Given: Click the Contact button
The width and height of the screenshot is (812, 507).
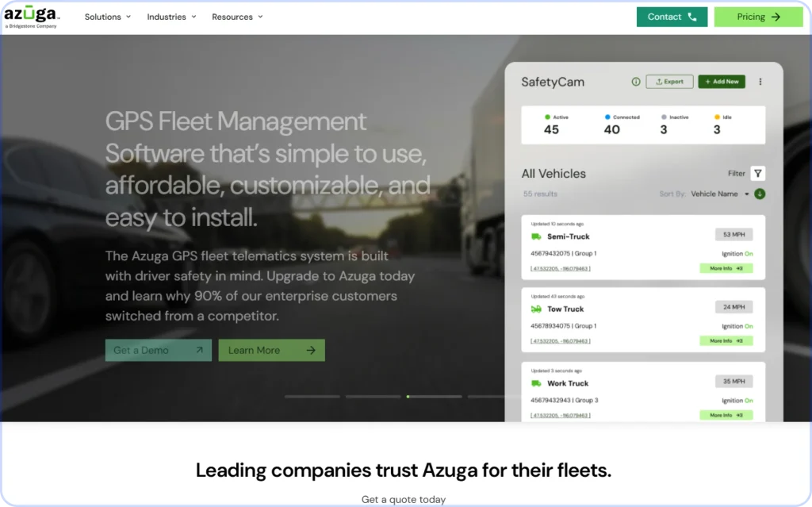Looking at the screenshot, I should 672,17.
